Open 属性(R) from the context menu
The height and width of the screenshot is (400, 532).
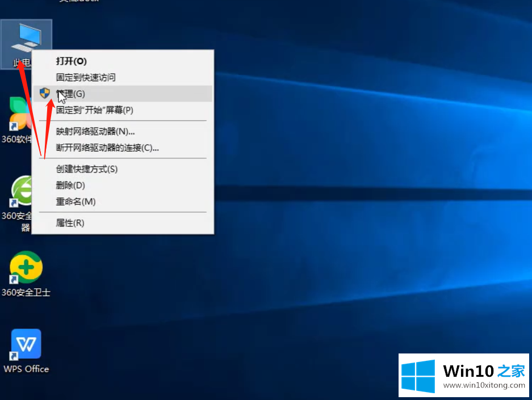tap(123, 223)
